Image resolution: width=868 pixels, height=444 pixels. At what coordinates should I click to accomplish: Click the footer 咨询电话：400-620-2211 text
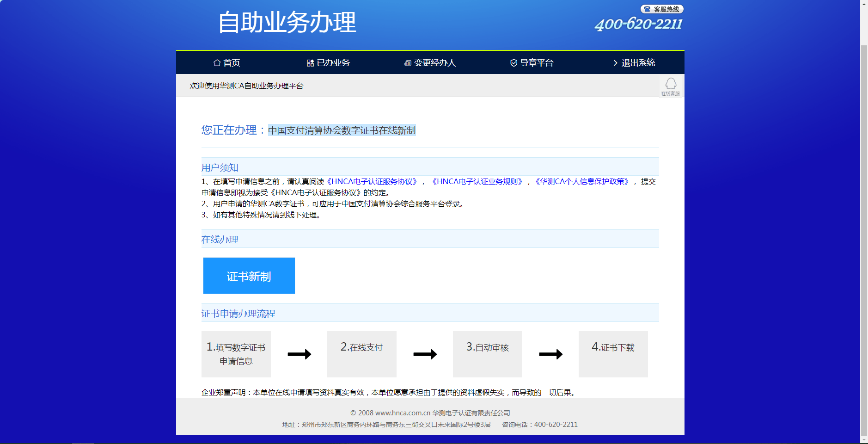(x=540, y=425)
